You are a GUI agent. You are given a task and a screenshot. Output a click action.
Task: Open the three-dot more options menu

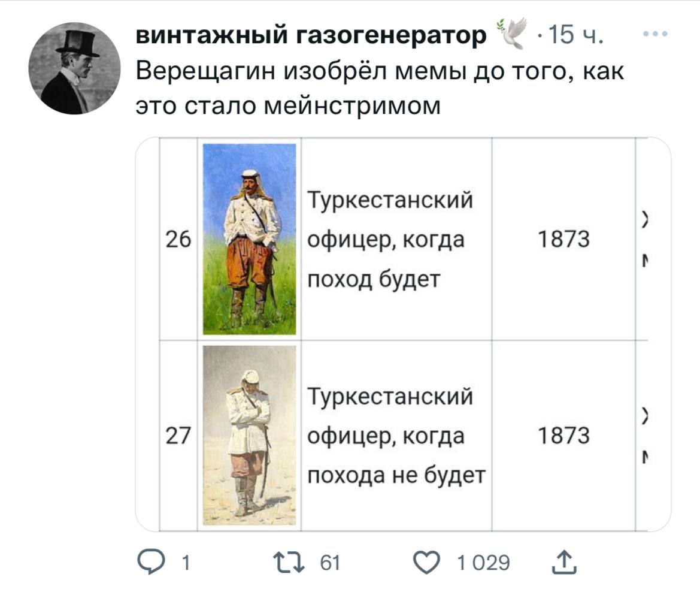tap(655, 34)
